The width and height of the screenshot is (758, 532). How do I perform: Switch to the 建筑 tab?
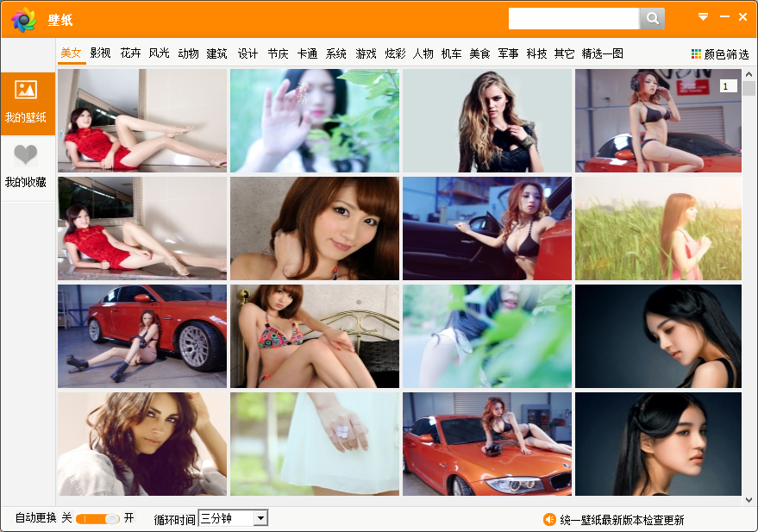(x=216, y=53)
